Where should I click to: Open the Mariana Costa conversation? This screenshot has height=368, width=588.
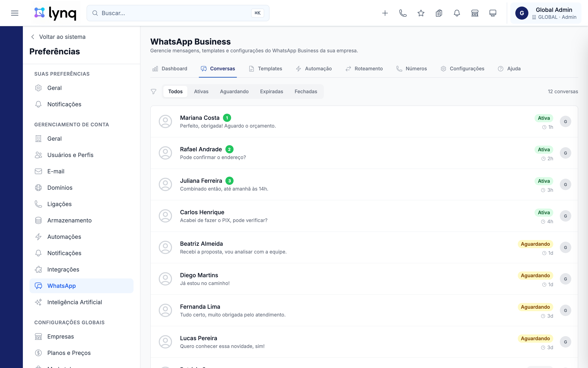click(x=364, y=121)
